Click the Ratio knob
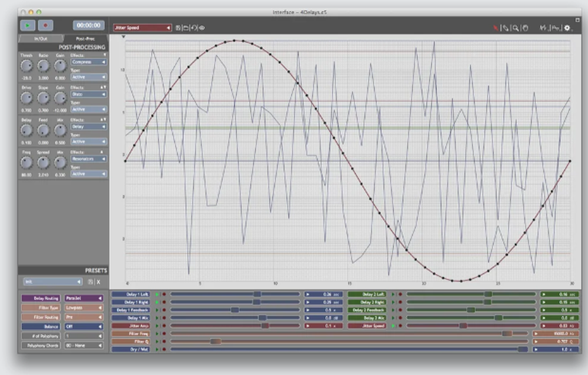588x375 pixels. (43, 66)
